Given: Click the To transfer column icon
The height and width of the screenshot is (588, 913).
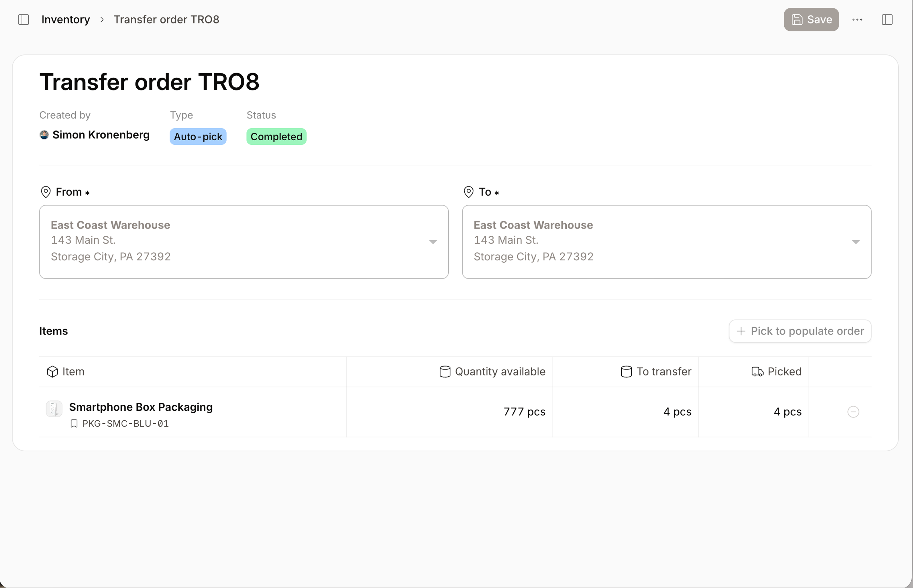Looking at the screenshot, I should pyautogui.click(x=626, y=371).
